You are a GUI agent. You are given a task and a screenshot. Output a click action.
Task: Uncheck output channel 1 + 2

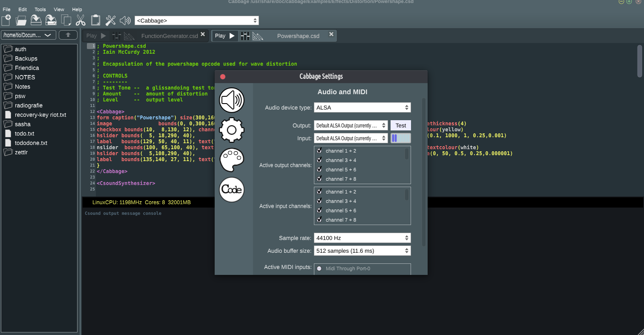tap(319, 151)
